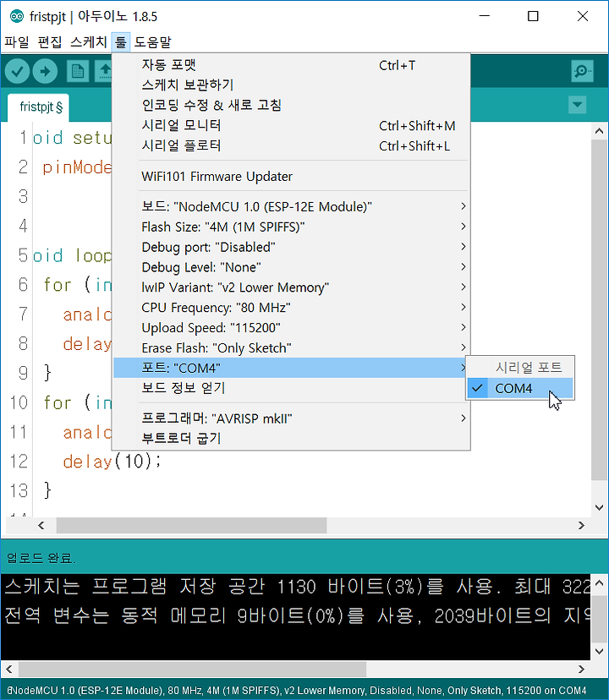
Task: Click the console line starting with 스케치는
Action: (x=297, y=586)
